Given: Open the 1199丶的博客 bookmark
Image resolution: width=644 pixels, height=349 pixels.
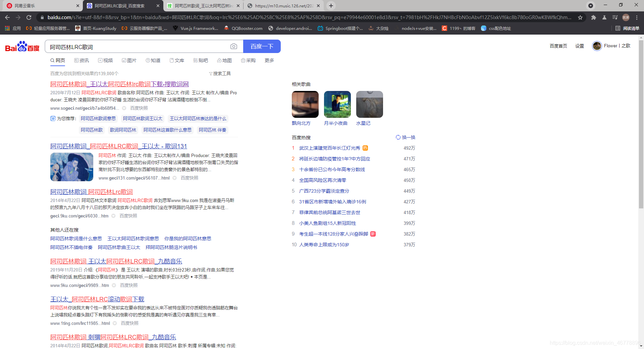Looking at the screenshot, I should coord(459,29).
